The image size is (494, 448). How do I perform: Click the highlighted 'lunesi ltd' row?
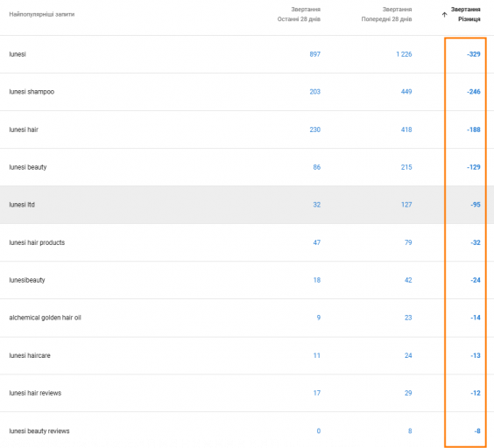(247, 205)
